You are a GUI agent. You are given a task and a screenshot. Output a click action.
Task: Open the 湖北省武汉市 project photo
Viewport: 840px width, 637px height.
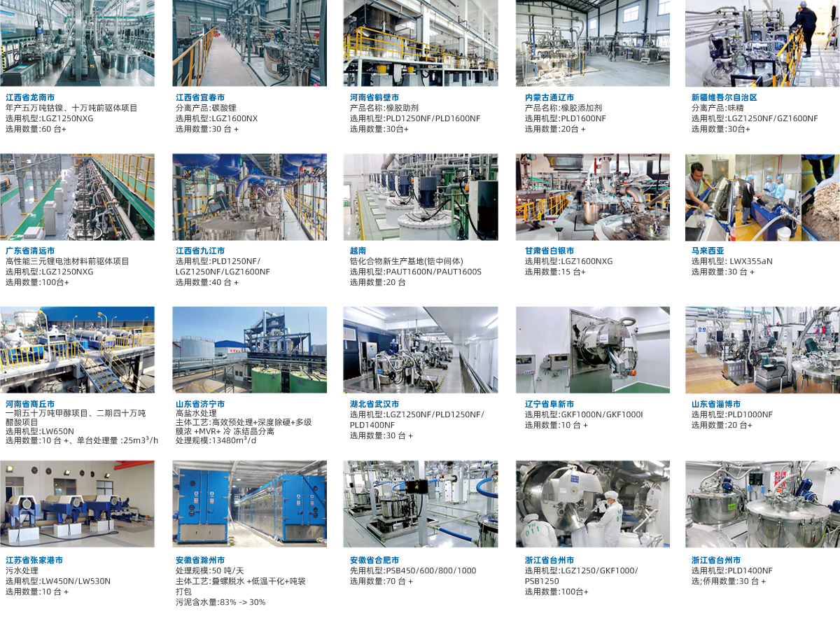coord(421,350)
